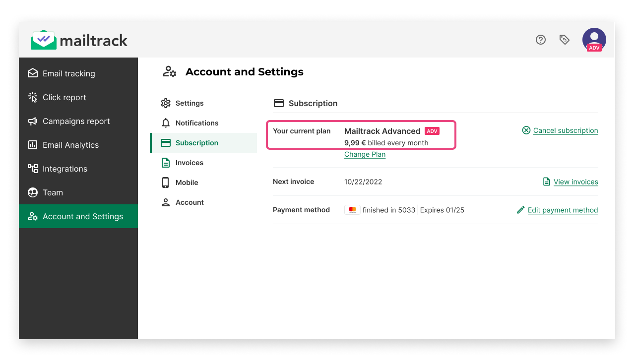Click the Mailtrack logo
The image size is (635, 364).
tap(79, 40)
